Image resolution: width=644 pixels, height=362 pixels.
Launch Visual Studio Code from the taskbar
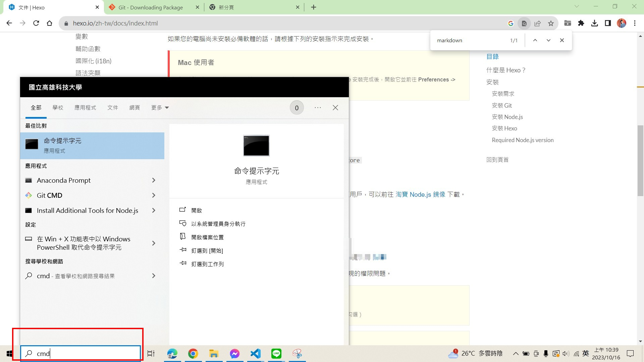[x=255, y=353]
